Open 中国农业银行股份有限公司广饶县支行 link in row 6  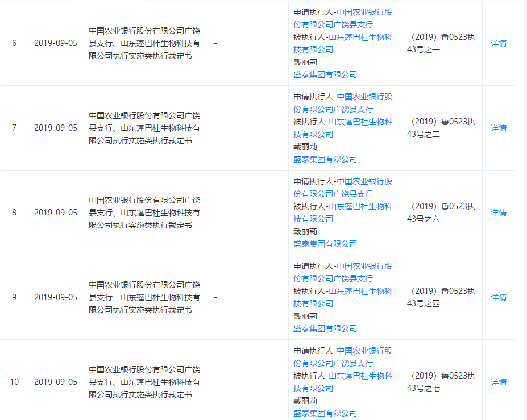[343, 19]
